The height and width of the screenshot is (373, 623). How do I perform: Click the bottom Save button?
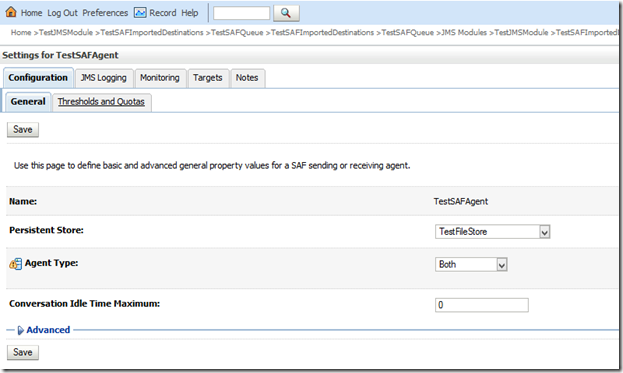point(23,352)
